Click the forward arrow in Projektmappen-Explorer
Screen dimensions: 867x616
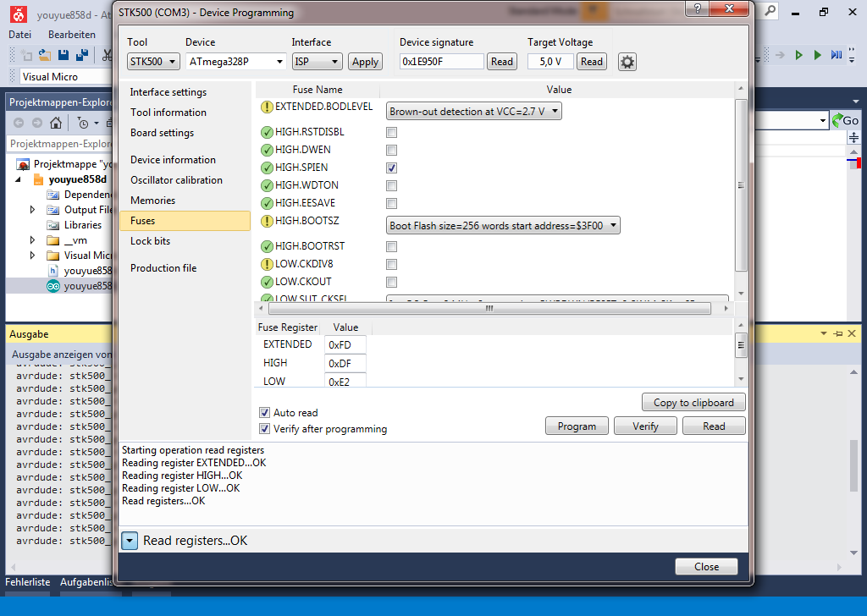[x=37, y=124]
